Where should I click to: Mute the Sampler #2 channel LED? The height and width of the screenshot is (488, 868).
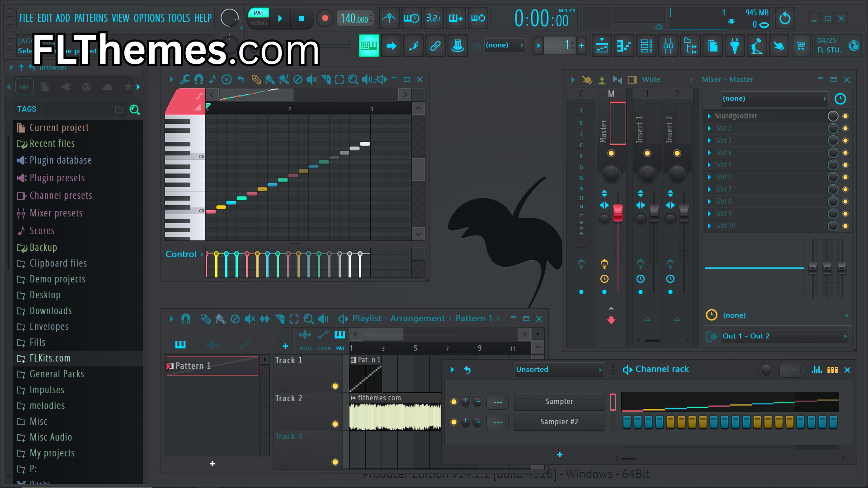coord(454,422)
